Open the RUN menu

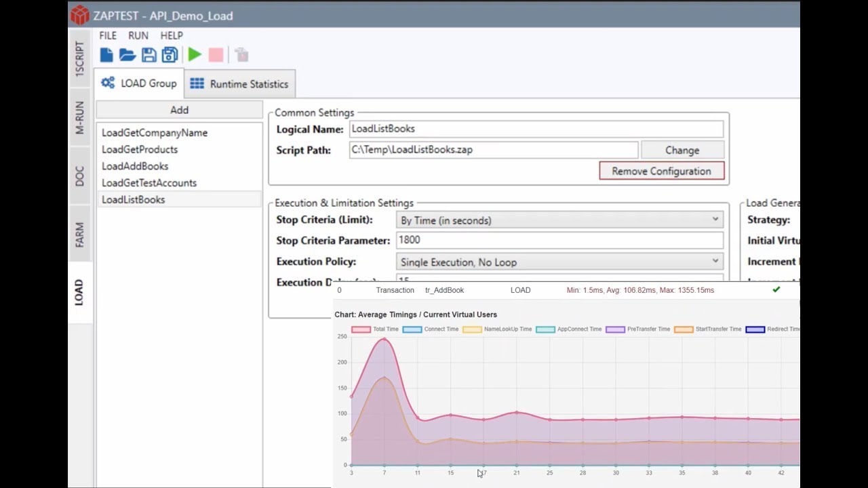pyautogui.click(x=138, y=35)
